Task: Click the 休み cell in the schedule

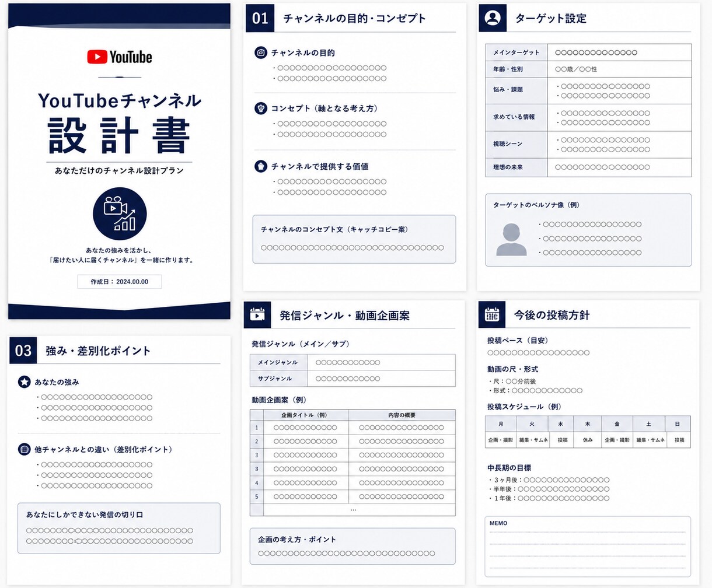Action: [x=588, y=440]
